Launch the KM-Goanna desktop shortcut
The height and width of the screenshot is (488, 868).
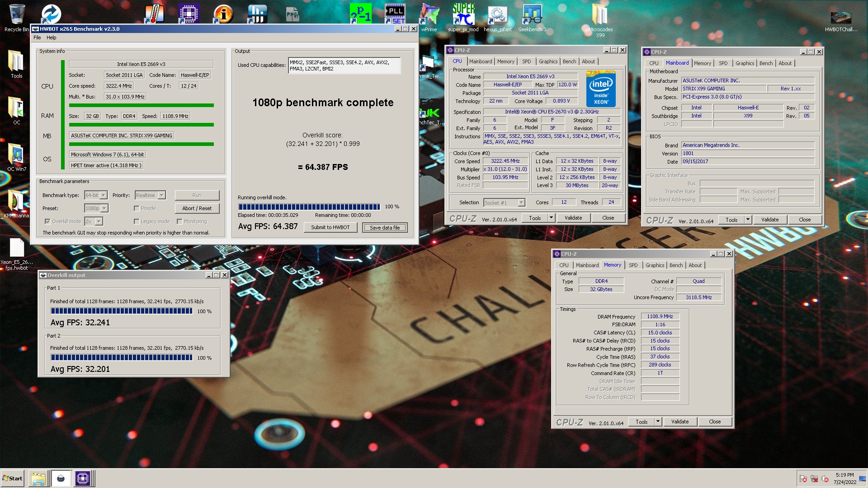(16, 204)
